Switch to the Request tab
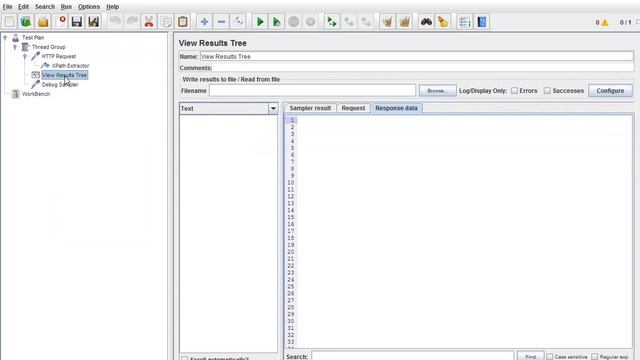The image size is (640, 360). tap(353, 108)
